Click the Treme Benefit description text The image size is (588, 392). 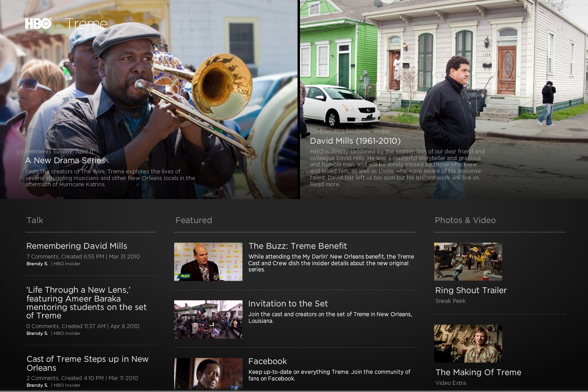(331, 263)
